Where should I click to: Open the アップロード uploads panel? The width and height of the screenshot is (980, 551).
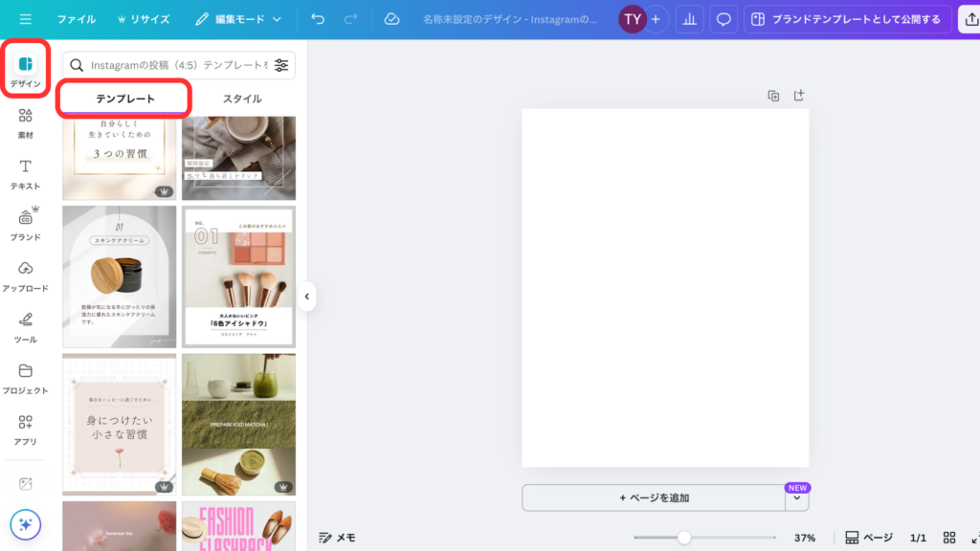26,275
